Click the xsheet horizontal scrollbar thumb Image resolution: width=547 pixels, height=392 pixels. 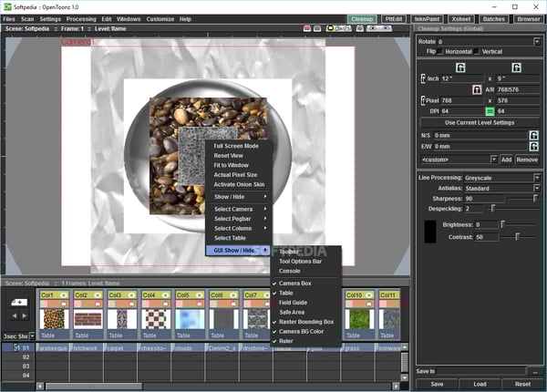pos(94,386)
